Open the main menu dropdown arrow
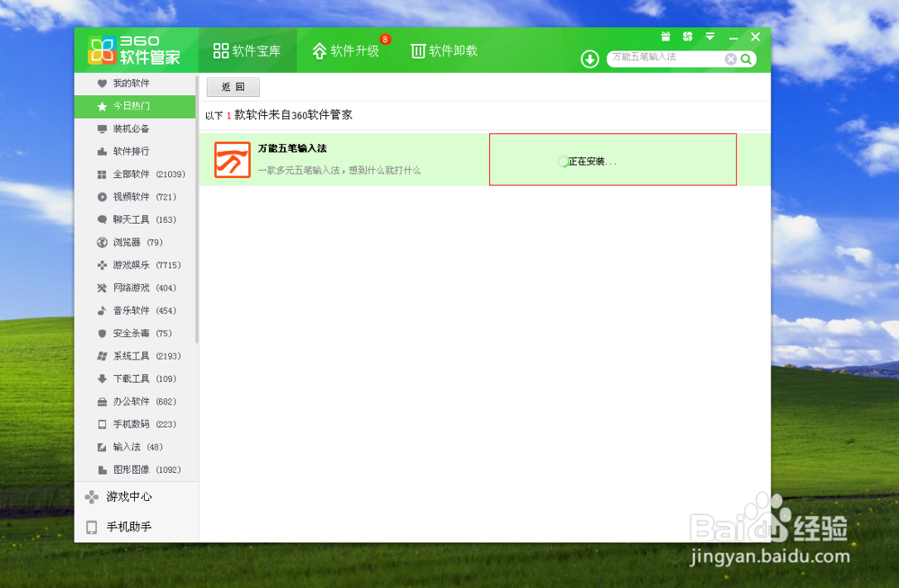899x588 pixels. [x=710, y=37]
